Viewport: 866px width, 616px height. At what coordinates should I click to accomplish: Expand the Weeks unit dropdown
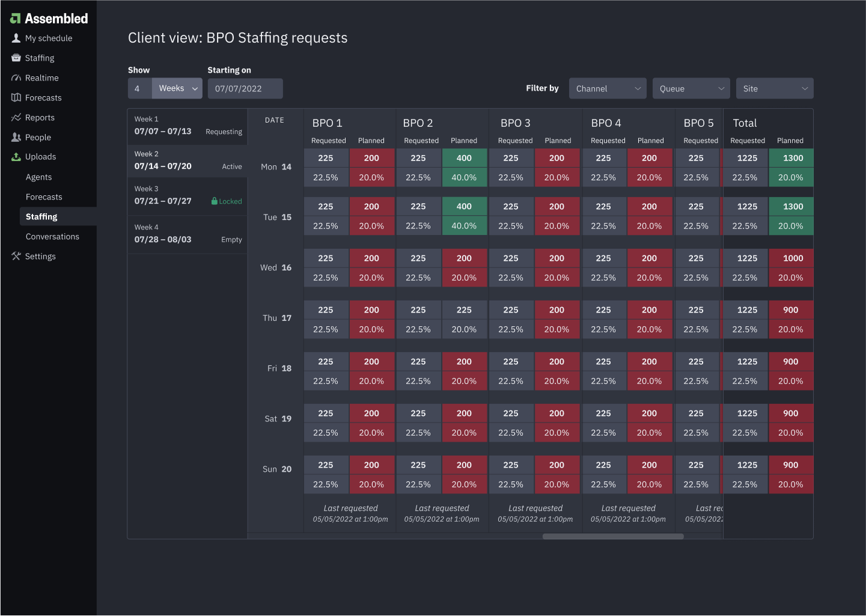tap(177, 88)
